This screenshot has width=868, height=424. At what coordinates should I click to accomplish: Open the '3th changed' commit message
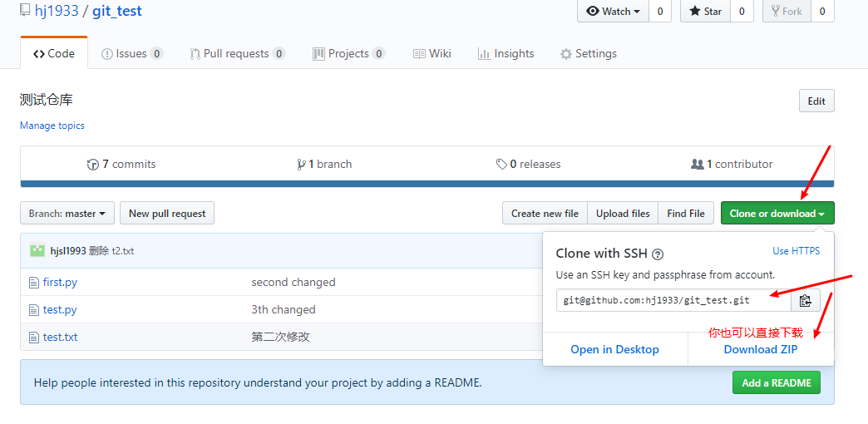point(284,310)
